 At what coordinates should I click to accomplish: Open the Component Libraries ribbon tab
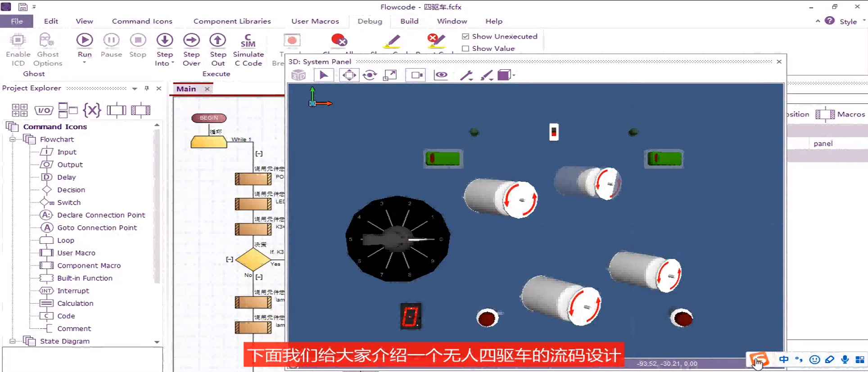click(232, 21)
